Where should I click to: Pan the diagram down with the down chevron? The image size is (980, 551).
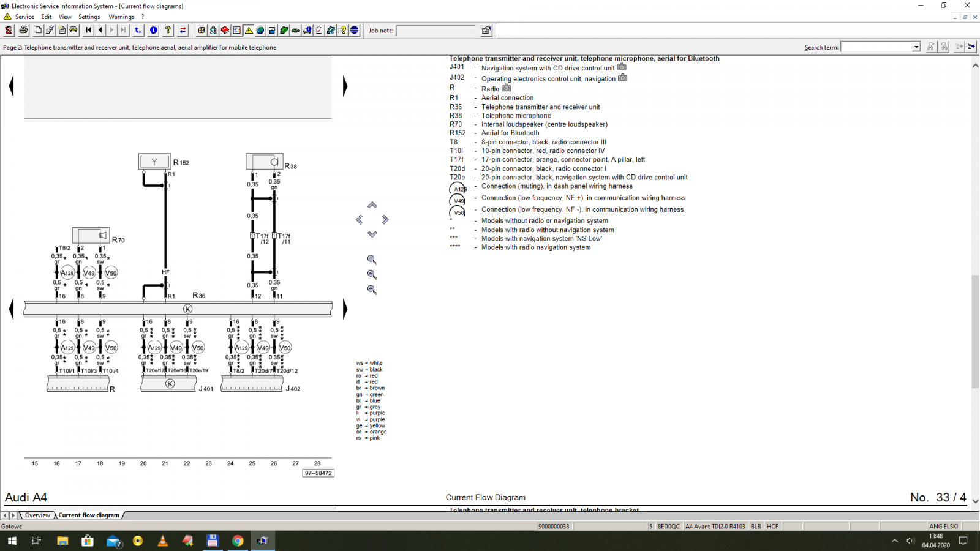372,234
